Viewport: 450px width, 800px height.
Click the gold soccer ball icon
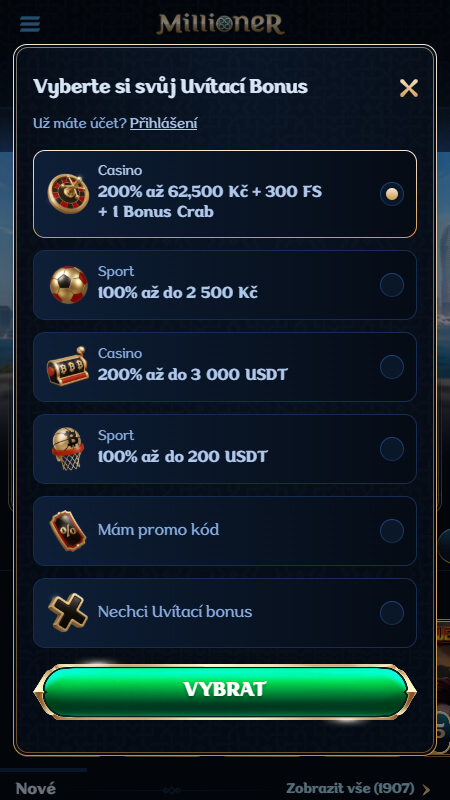click(x=68, y=285)
